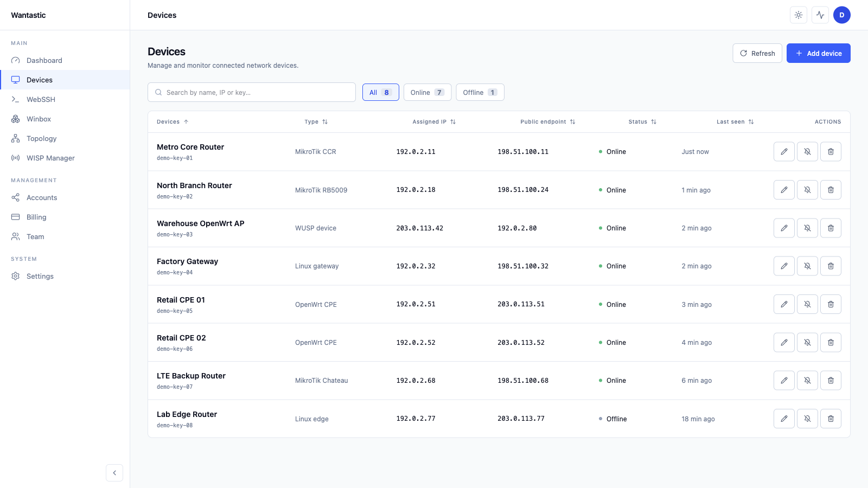Delete the Warehouse OpenWrt AP device

pyautogui.click(x=831, y=228)
